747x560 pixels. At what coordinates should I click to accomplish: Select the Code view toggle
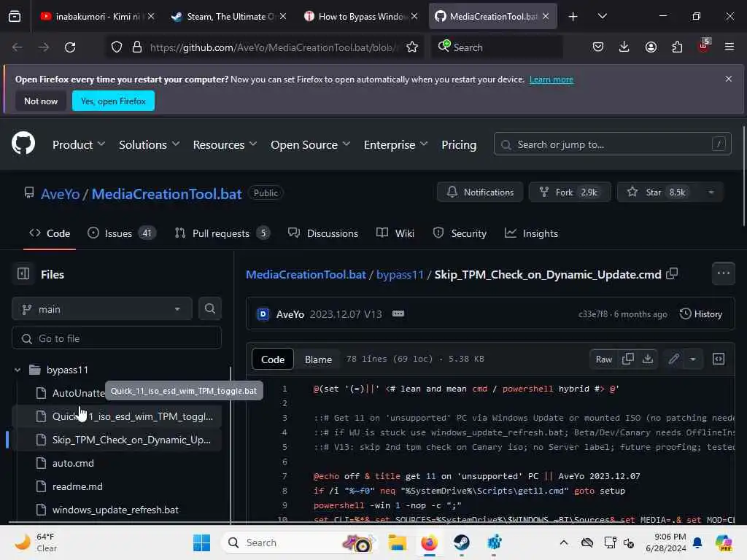pos(273,359)
